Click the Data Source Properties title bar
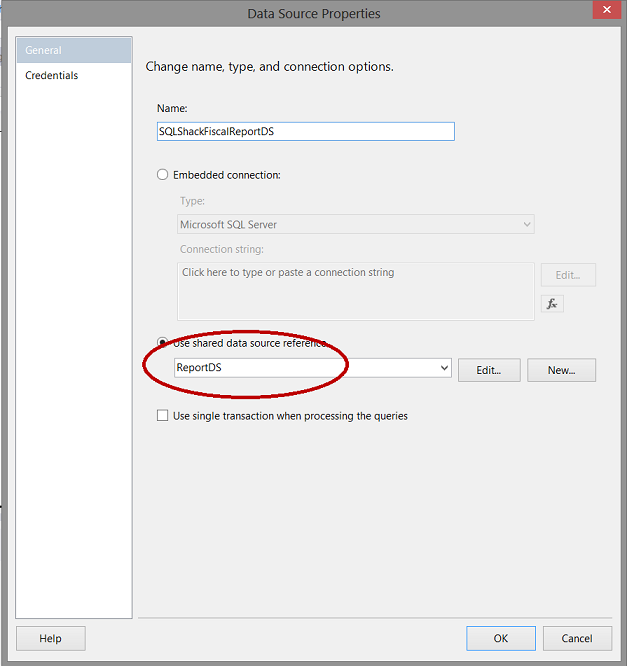627x666 pixels. 314,13
